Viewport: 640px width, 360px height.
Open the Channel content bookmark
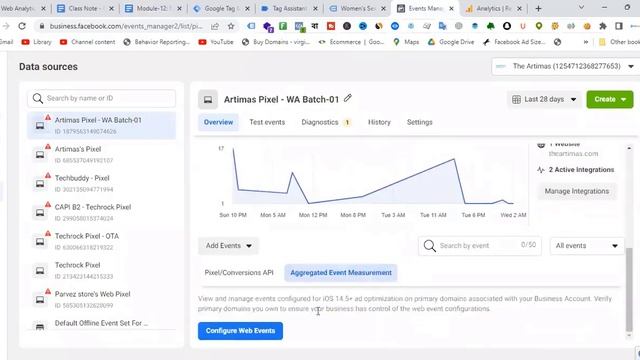[x=87, y=42]
